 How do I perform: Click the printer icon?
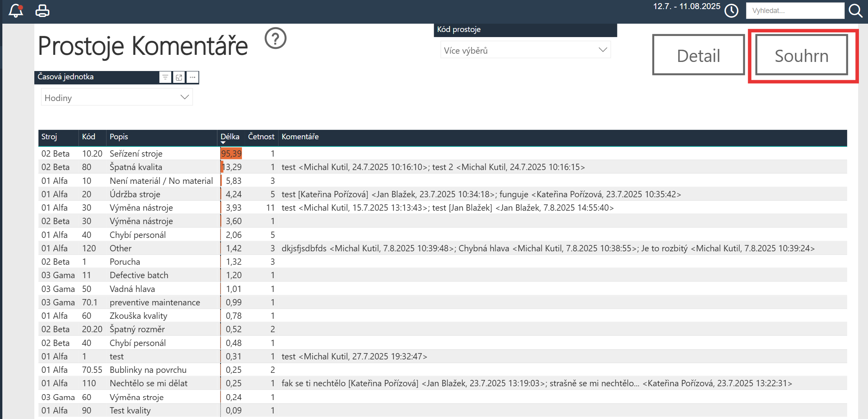click(x=42, y=11)
